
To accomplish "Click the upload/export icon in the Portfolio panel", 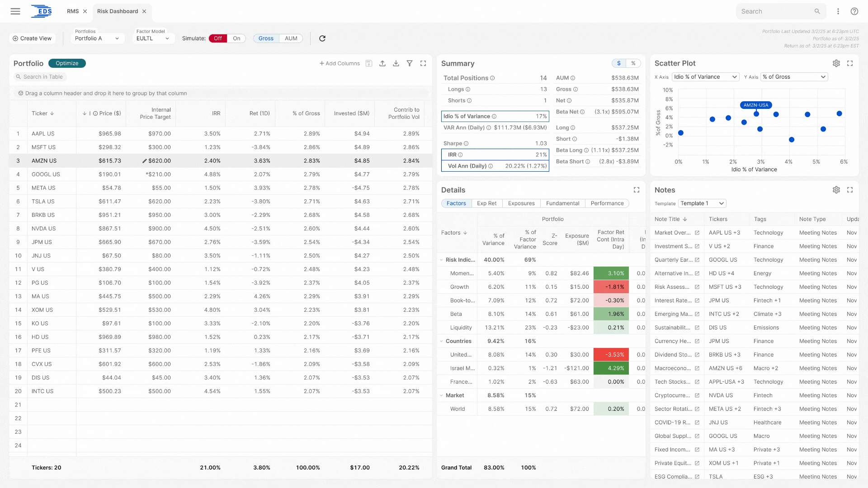I will [382, 63].
